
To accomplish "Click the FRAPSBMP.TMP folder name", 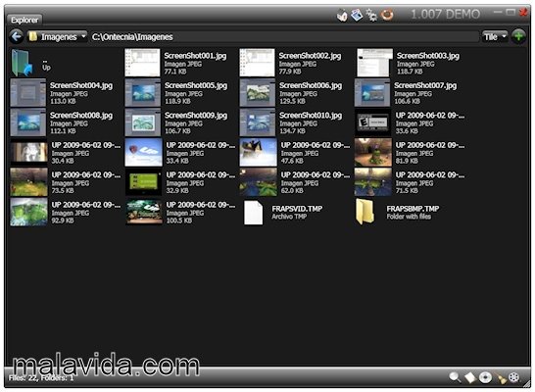I will pyautogui.click(x=413, y=209).
